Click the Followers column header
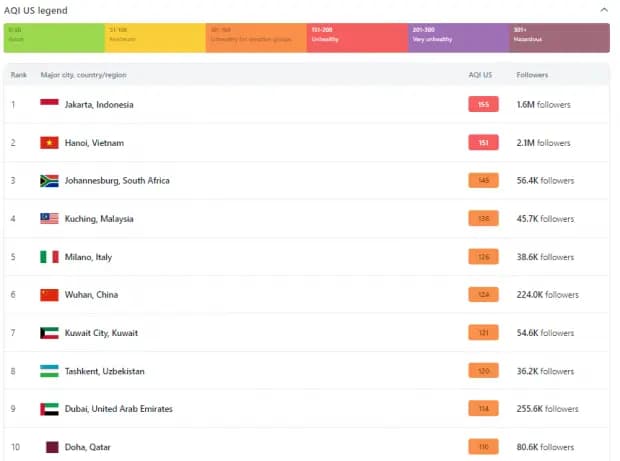 coord(532,75)
